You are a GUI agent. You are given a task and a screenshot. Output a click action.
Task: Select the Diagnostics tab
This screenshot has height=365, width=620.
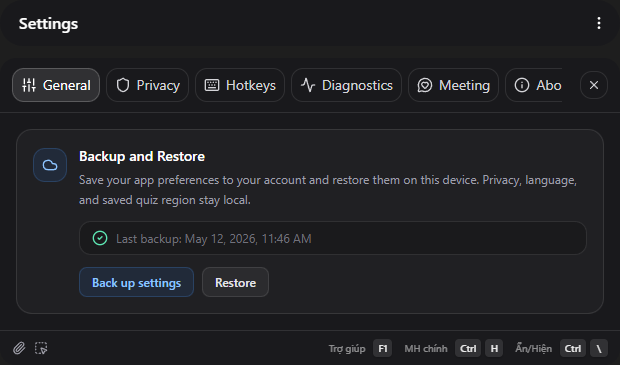(346, 85)
